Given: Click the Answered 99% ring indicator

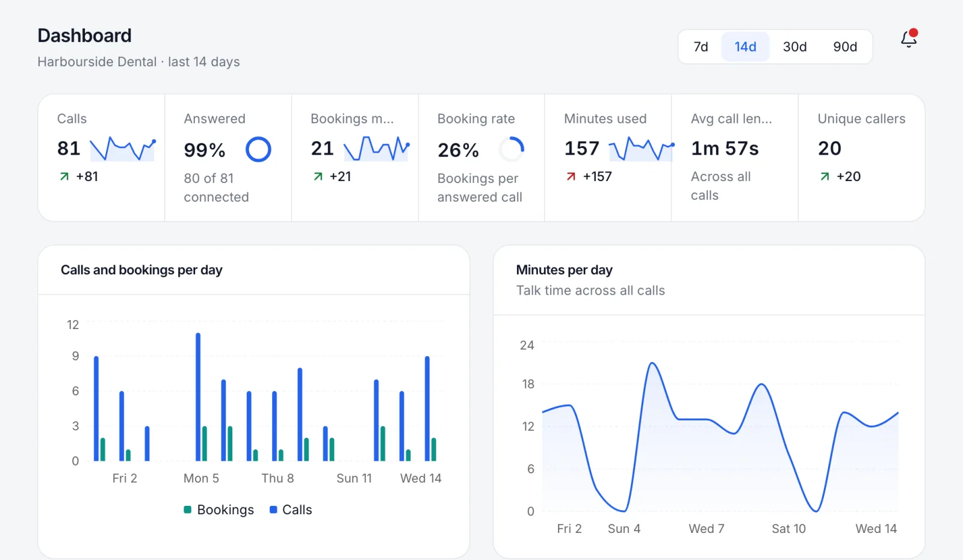Looking at the screenshot, I should pos(258,149).
